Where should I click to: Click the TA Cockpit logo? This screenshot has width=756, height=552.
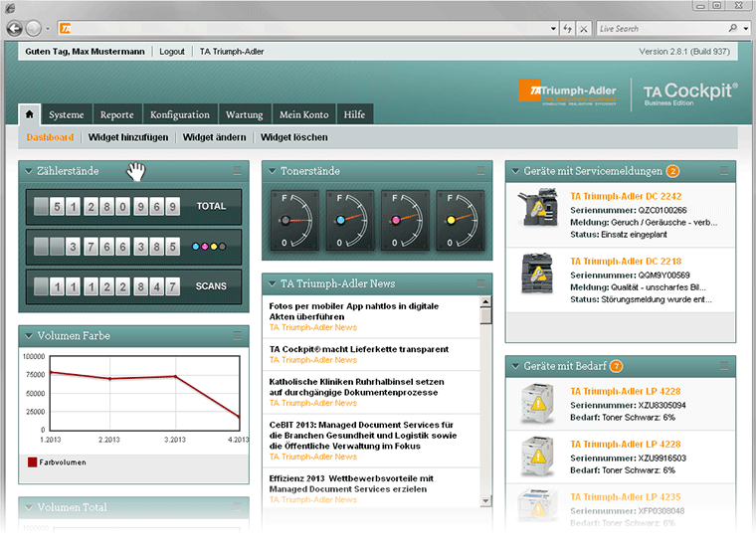(690, 93)
